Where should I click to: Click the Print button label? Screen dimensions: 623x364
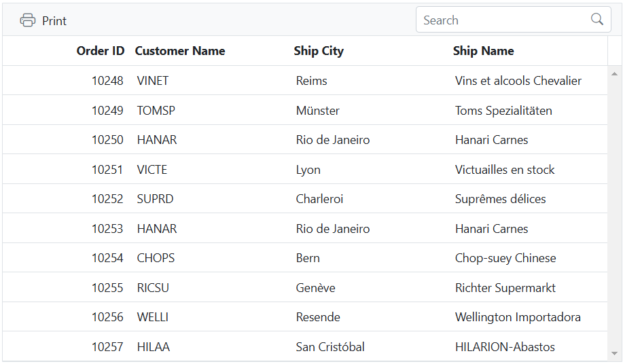tap(54, 21)
